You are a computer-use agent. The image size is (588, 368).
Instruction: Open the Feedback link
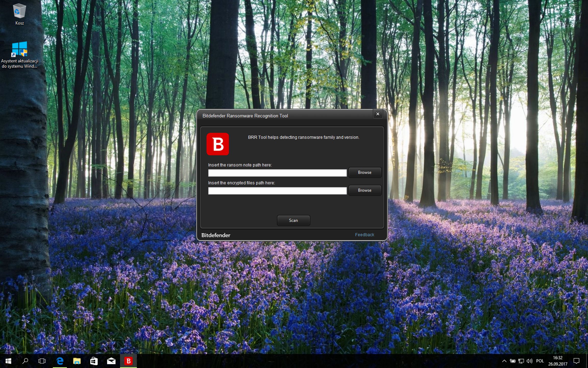pyautogui.click(x=364, y=235)
